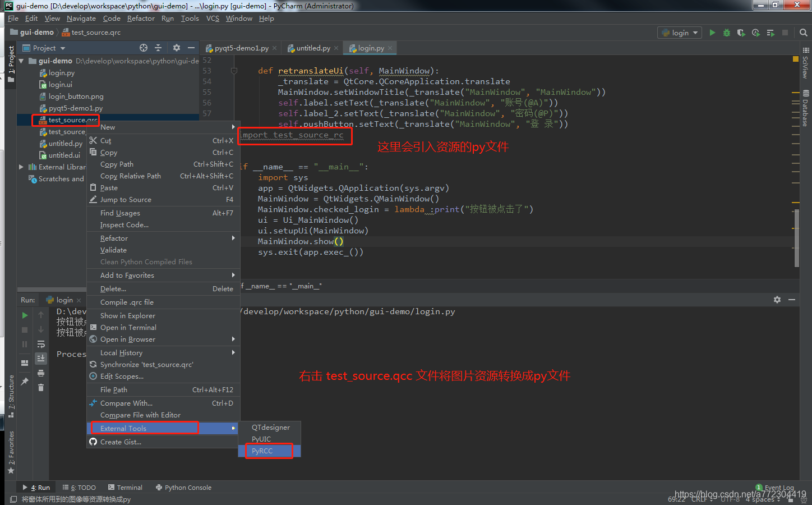The image size is (812, 505).
Task: Fold the retranslateUi method in gutter
Action: click(x=234, y=71)
